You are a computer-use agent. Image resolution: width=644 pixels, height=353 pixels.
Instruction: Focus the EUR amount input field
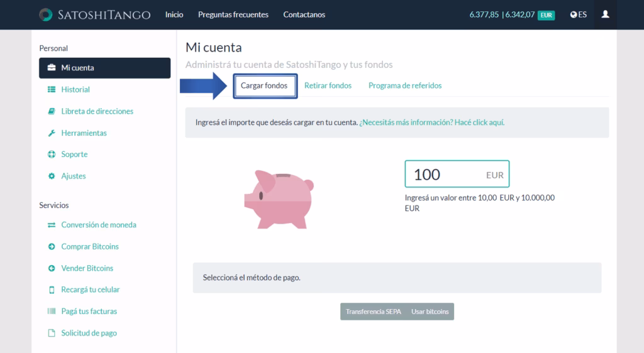coord(447,174)
